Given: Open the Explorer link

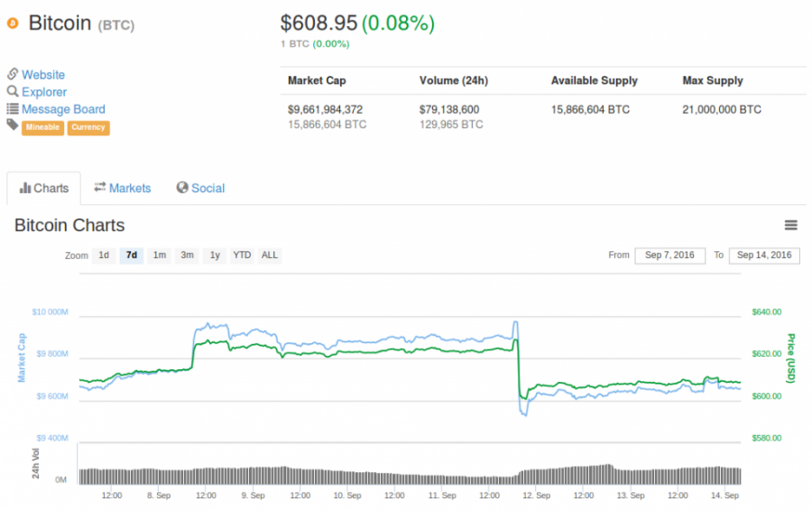Looking at the screenshot, I should click(x=44, y=92).
